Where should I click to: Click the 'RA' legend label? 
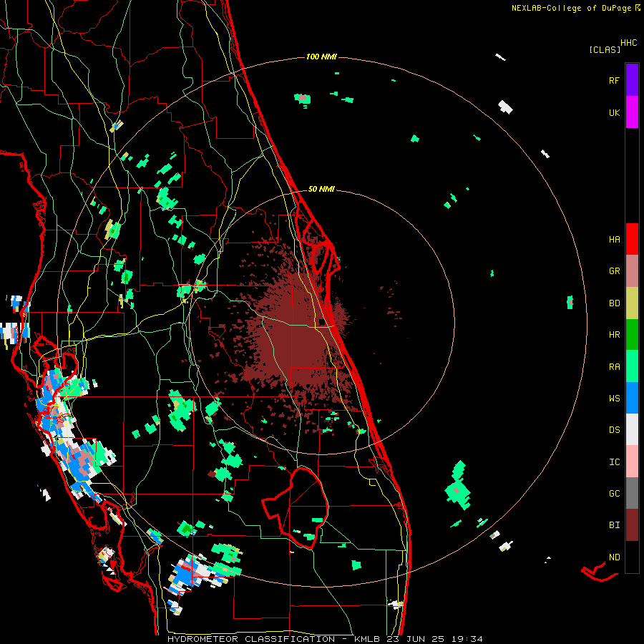click(614, 366)
